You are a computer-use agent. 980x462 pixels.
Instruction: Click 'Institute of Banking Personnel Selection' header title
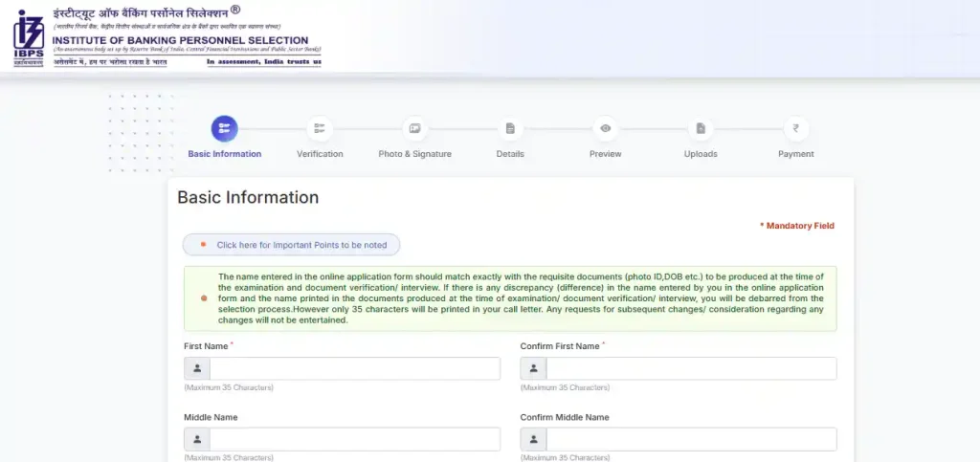click(181, 40)
